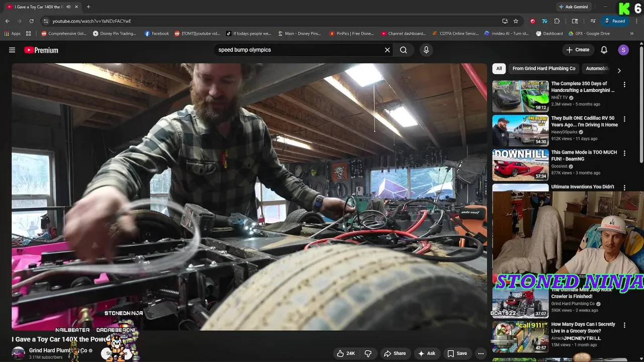Open the 'Comprehensive Gol...' bookmark

(64, 34)
